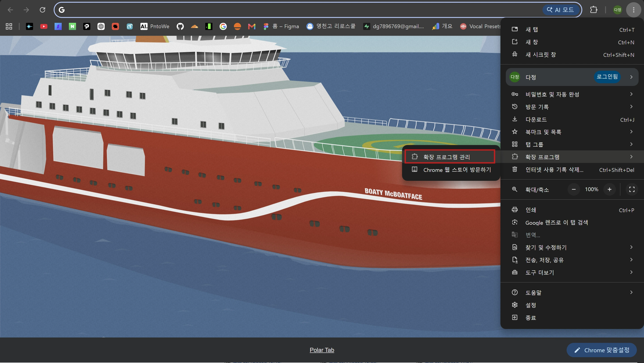Click the 100% zoom level value
The image size is (644, 363).
click(x=591, y=189)
